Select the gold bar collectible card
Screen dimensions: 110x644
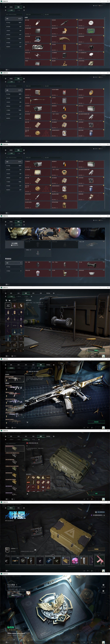tap(64, 47)
